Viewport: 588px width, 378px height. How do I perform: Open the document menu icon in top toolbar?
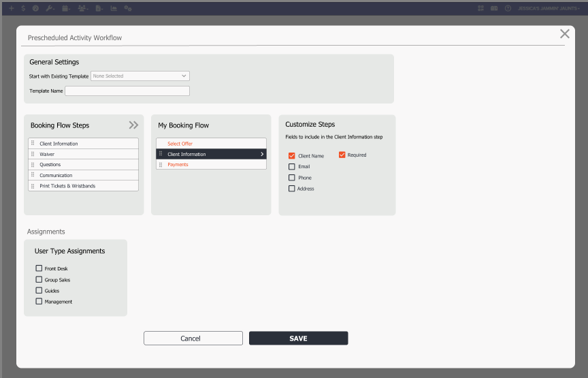pos(99,8)
